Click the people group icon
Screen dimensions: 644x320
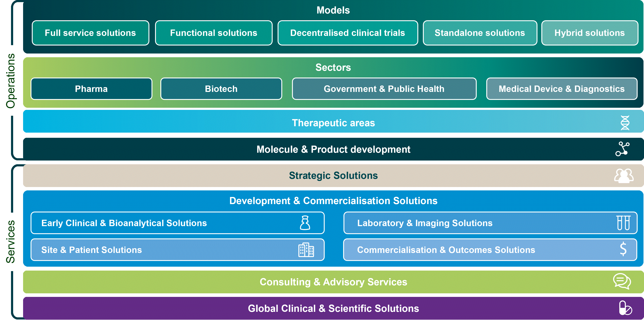[624, 176]
